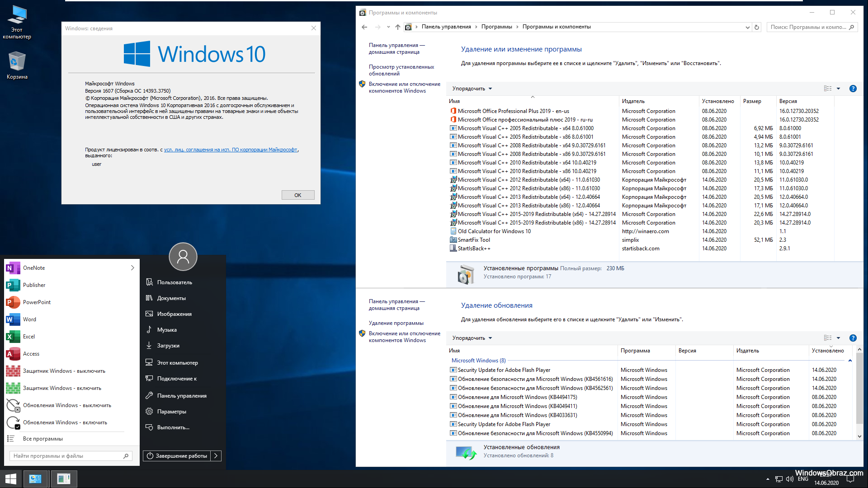Open Word from the start menu
The height and width of the screenshot is (488, 868).
point(29,319)
